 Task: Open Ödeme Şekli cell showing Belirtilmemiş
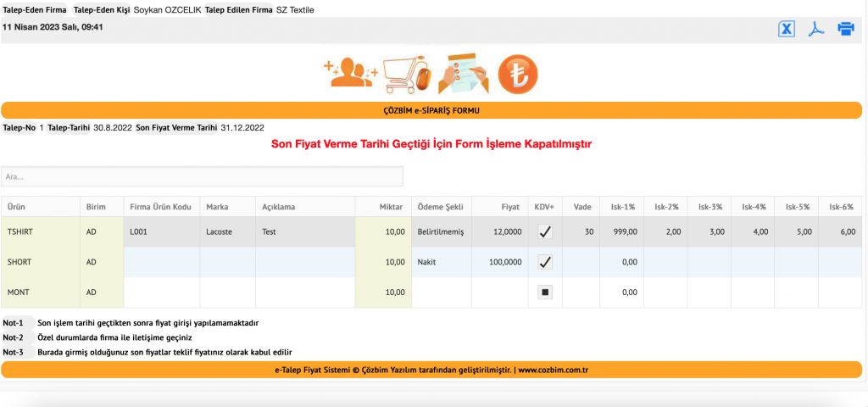click(442, 231)
